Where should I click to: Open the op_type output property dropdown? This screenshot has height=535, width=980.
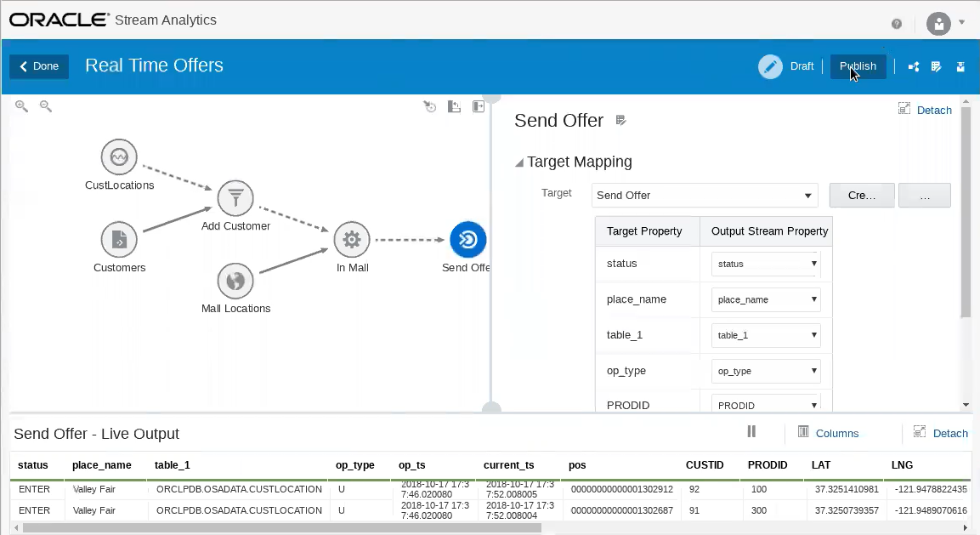coord(766,371)
